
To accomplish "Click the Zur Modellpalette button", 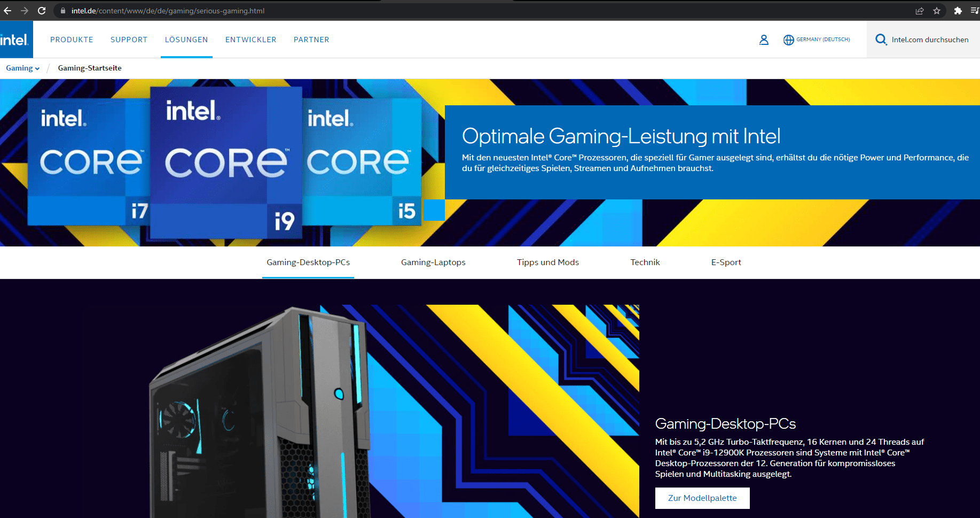I will pos(702,498).
